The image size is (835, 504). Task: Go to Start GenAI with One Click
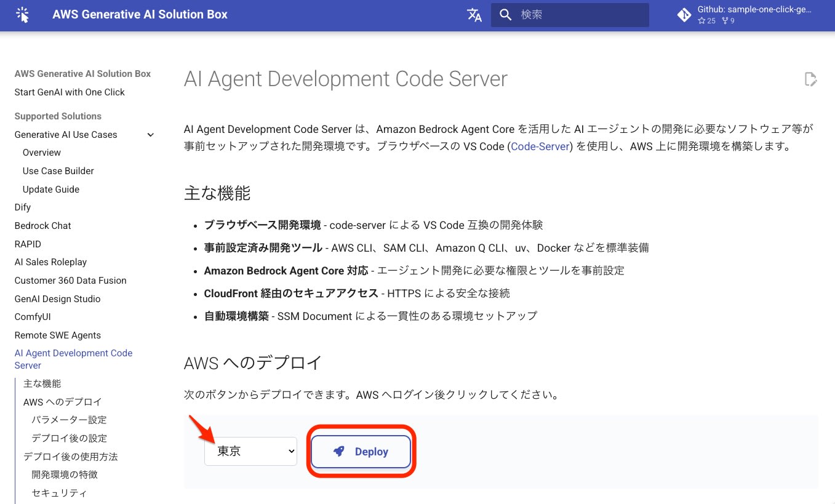pyautogui.click(x=70, y=92)
